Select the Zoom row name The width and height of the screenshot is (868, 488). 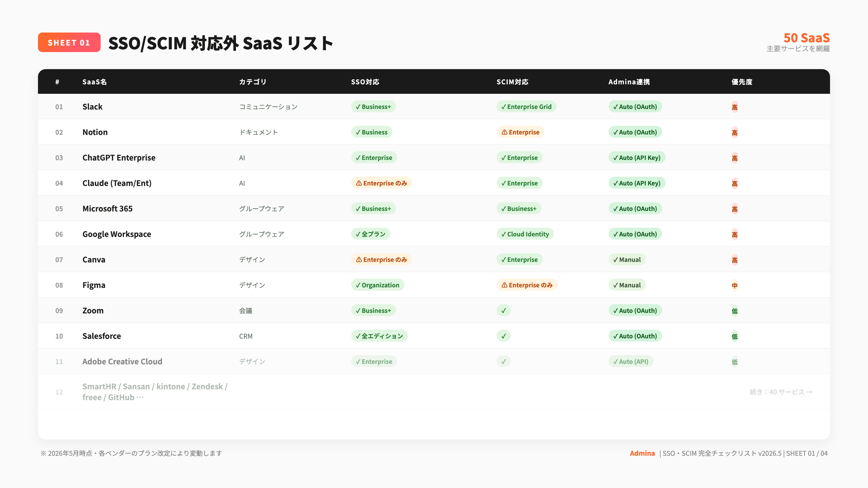(x=93, y=310)
